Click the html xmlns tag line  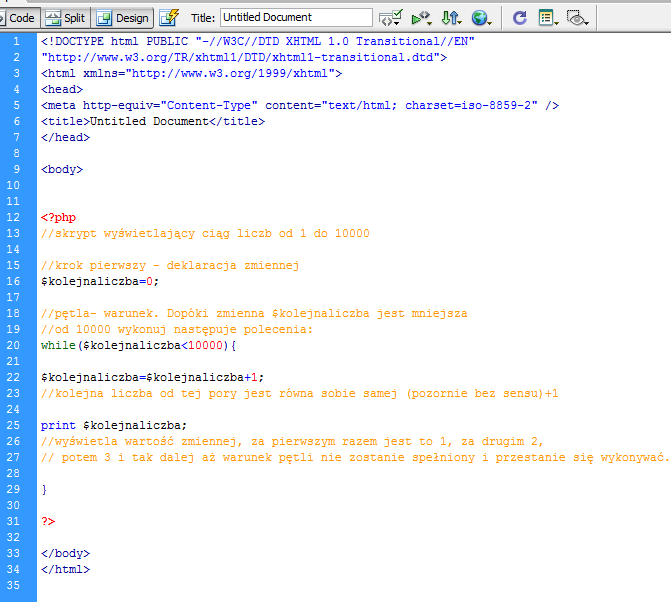191,74
